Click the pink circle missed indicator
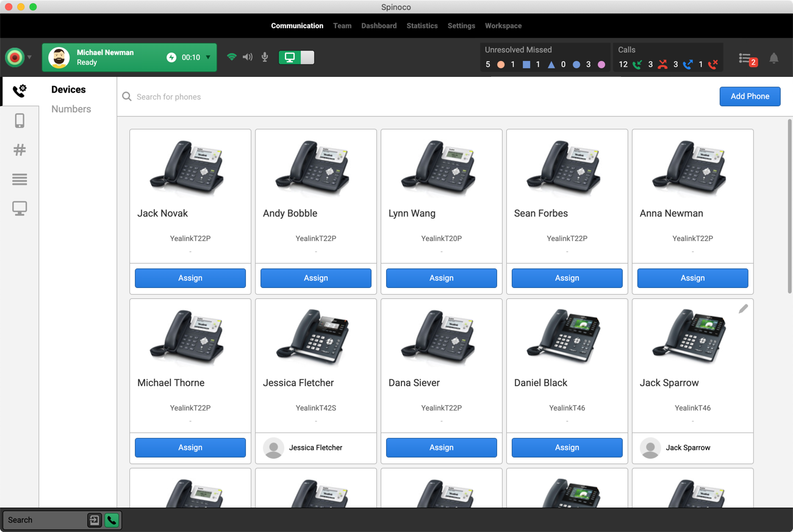 (x=601, y=64)
